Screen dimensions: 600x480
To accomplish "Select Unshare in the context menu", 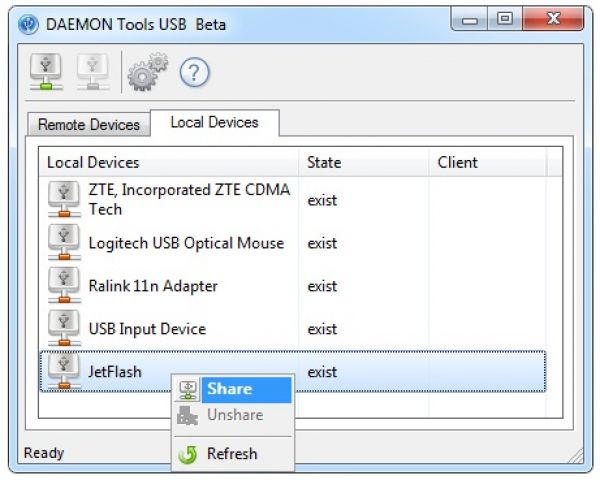I will tap(235, 415).
